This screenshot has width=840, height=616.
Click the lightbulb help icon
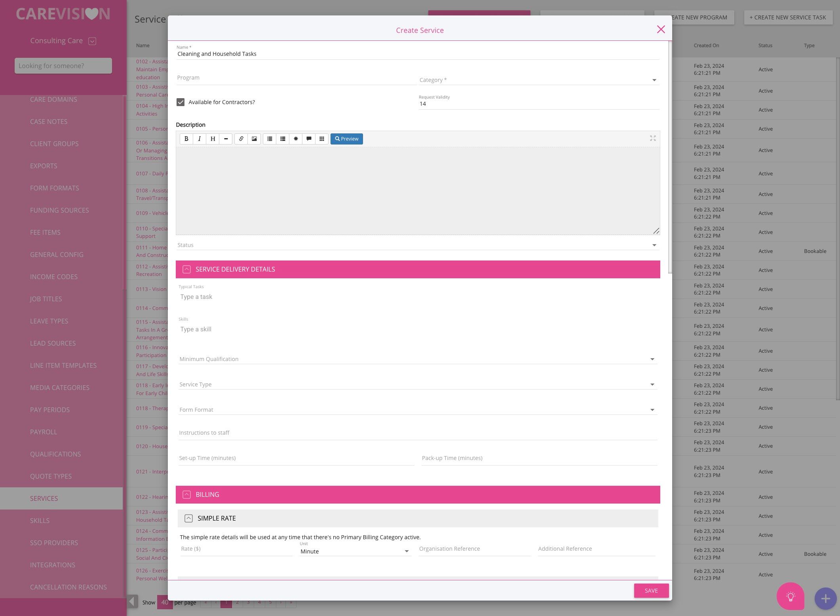point(790,596)
